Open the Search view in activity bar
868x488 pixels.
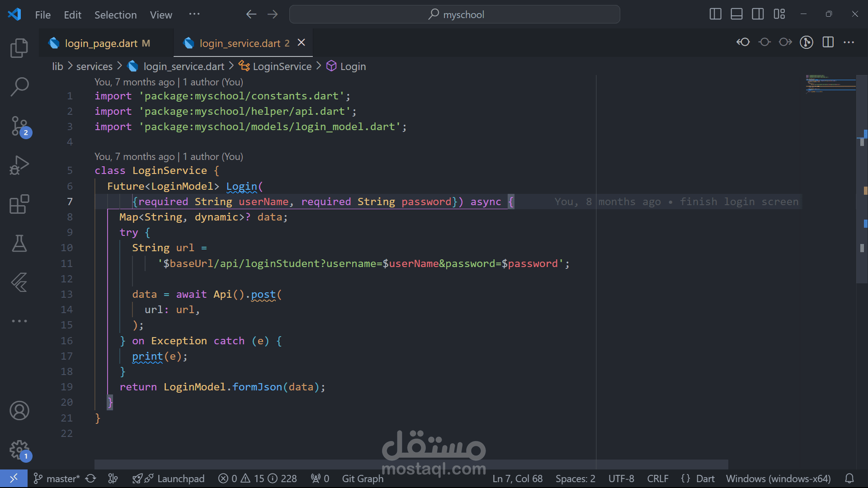(19, 86)
